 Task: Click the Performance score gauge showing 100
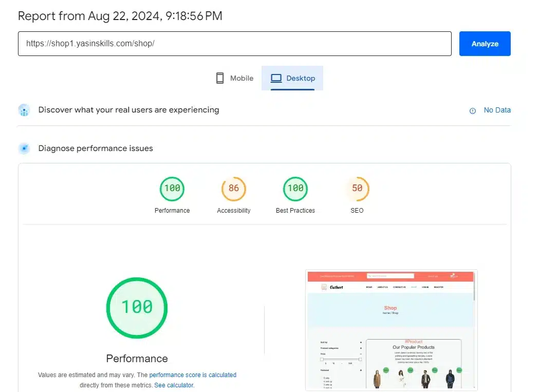tap(172, 189)
